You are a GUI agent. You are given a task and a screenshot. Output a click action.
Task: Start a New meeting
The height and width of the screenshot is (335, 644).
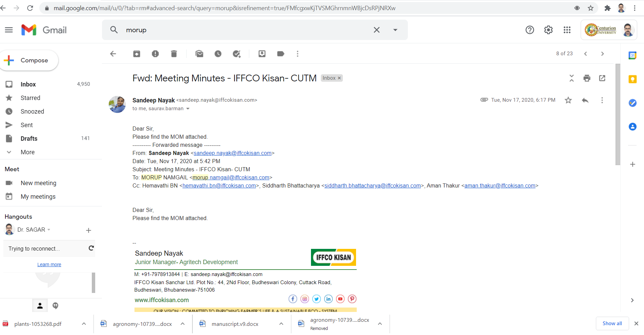38,183
